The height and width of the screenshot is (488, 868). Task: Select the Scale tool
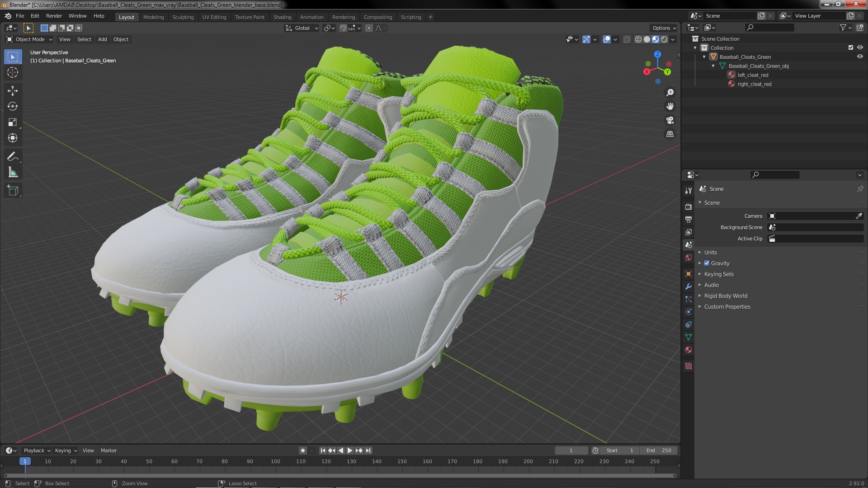pyautogui.click(x=13, y=122)
